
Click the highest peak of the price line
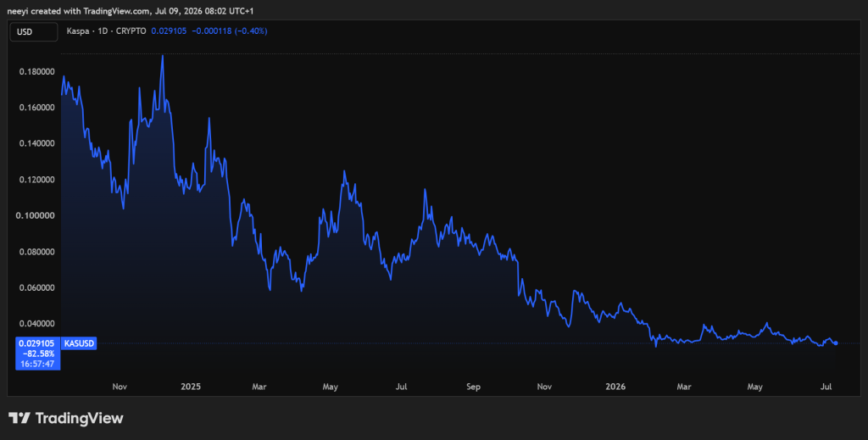click(x=162, y=56)
